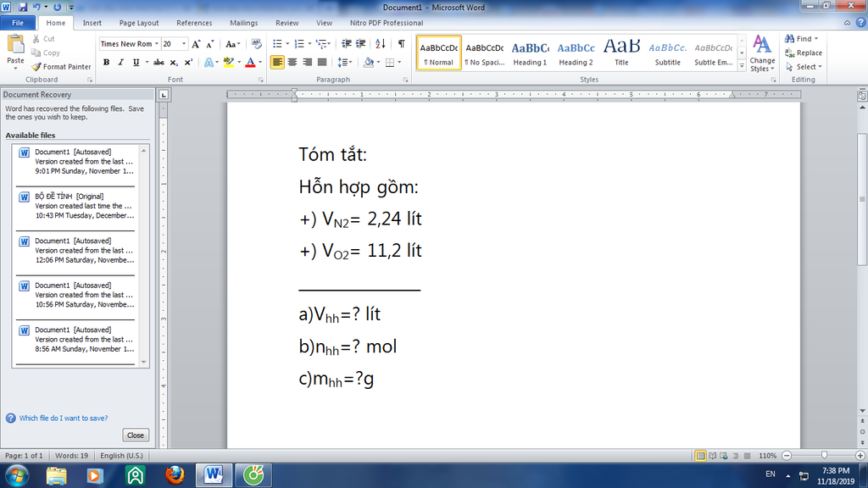Toggle Superscript formatting

click(188, 63)
